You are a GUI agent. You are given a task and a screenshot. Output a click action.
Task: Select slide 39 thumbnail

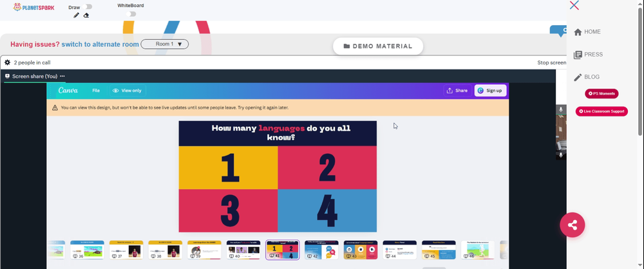[x=204, y=250]
